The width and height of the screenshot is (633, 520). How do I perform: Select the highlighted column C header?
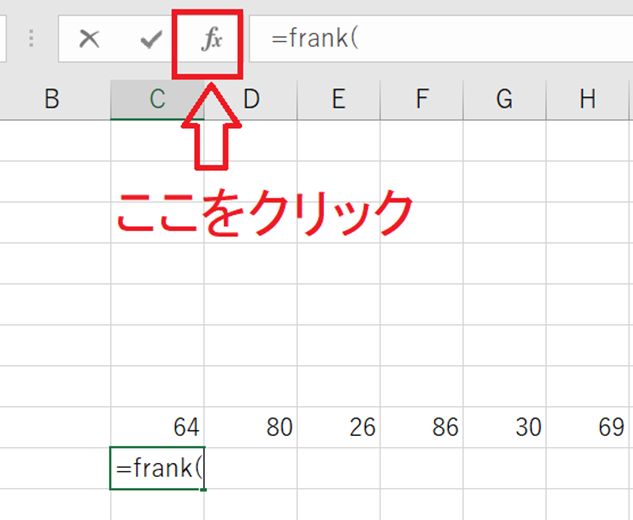pyautogui.click(x=157, y=98)
